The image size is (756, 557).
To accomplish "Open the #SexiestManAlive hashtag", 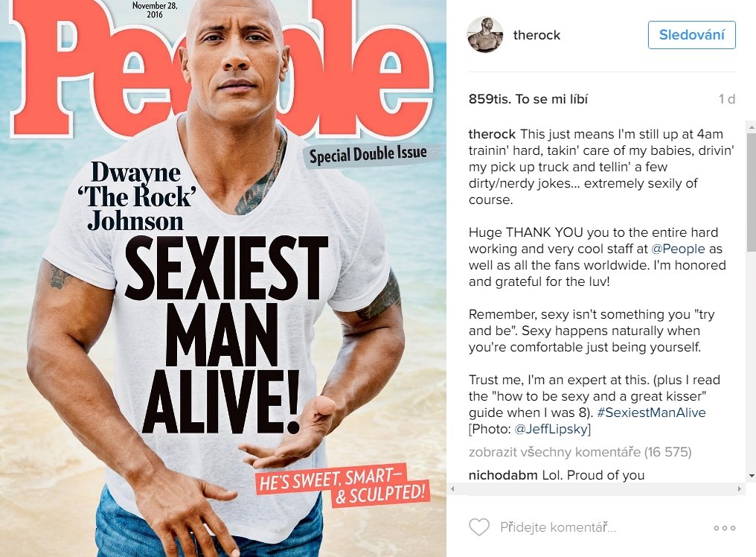I will click(x=651, y=413).
